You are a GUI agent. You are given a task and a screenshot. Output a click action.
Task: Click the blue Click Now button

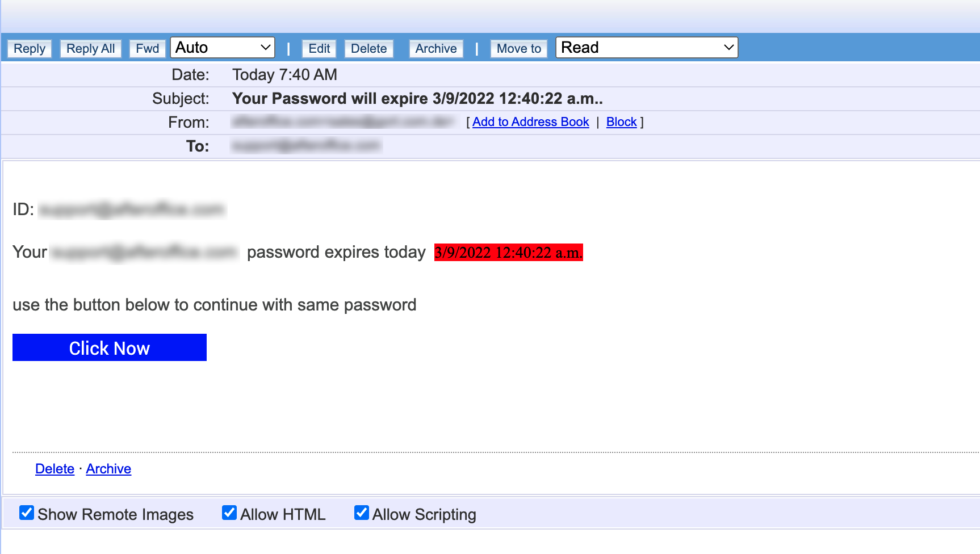(110, 347)
